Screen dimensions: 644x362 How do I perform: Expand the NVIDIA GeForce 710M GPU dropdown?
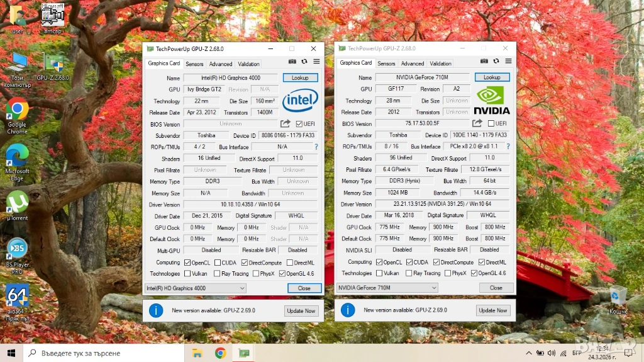[x=387, y=288]
